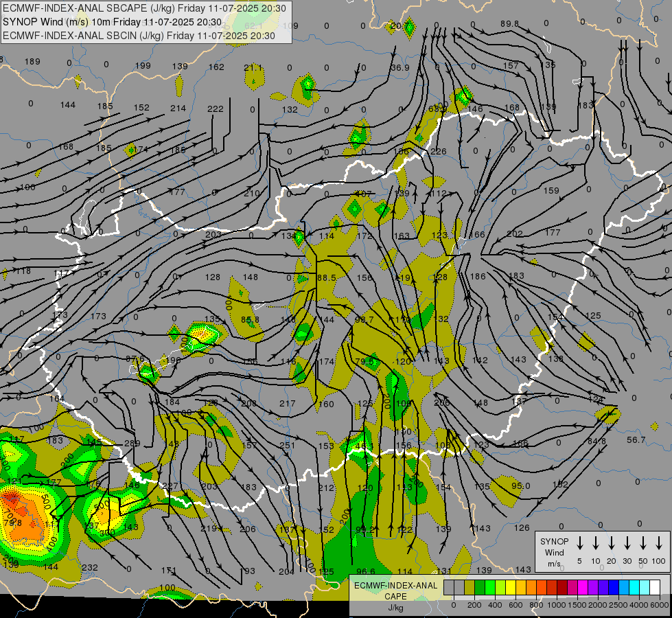This screenshot has width=672, height=618.
Task: Select the dark red CAPE legend swatch
Action: 562,588
